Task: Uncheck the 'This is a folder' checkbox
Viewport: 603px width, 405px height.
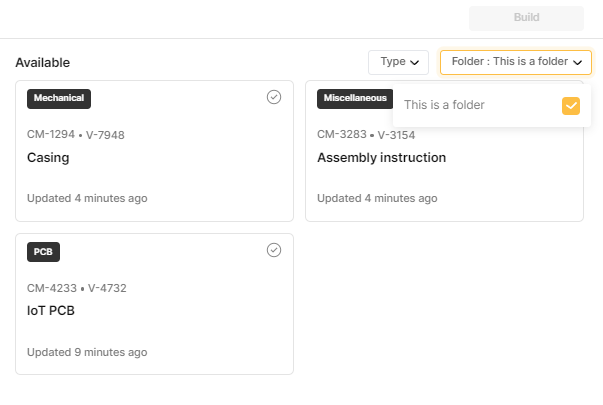Action: 571,106
